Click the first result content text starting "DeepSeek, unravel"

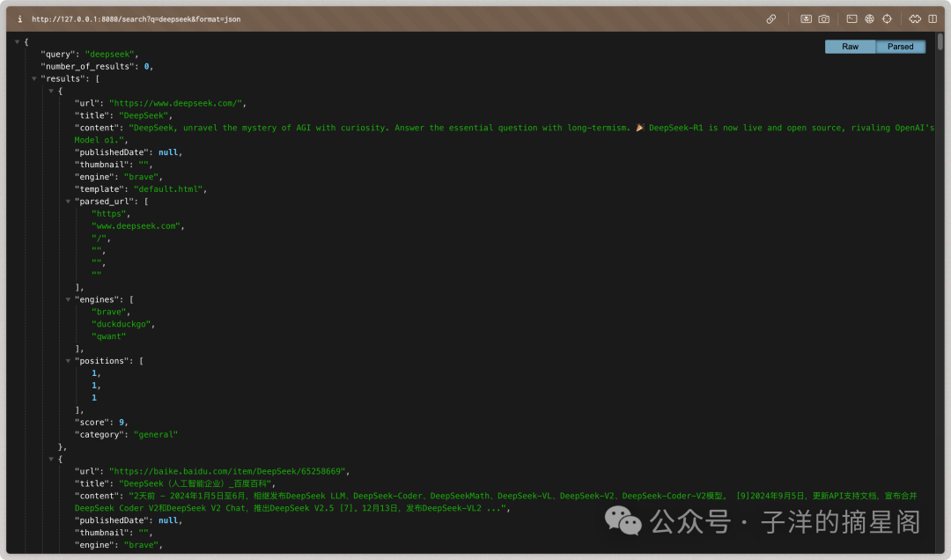click(504, 134)
